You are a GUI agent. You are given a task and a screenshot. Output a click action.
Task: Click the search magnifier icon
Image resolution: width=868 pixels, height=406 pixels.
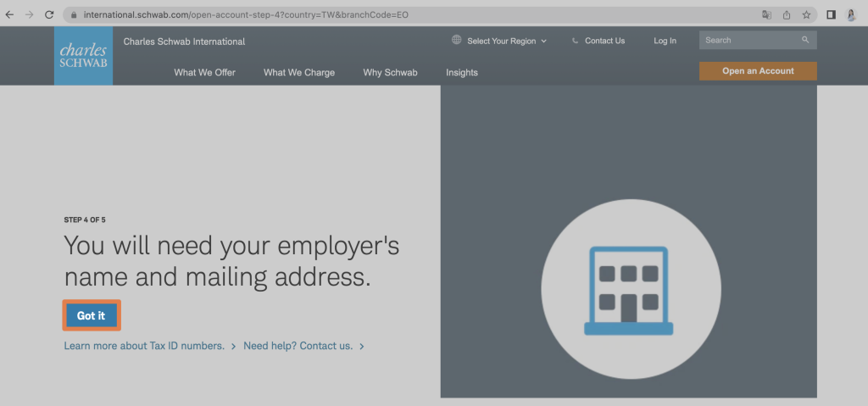tap(805, 40)
